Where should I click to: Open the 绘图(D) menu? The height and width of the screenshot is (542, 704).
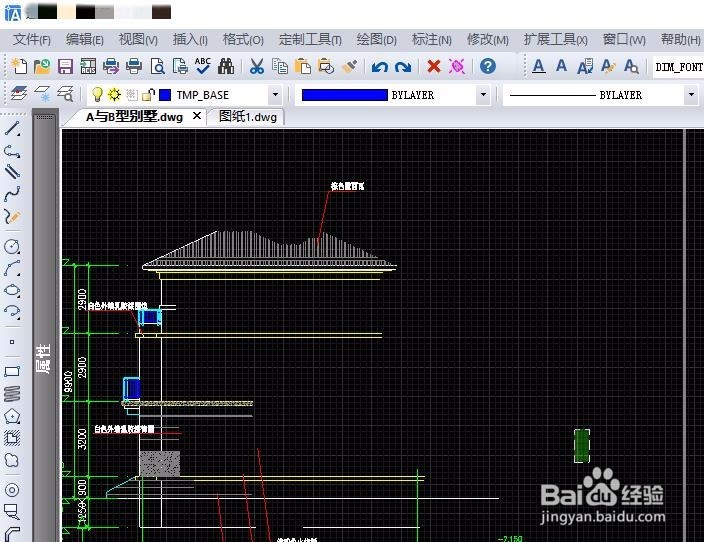pos(376,40)
